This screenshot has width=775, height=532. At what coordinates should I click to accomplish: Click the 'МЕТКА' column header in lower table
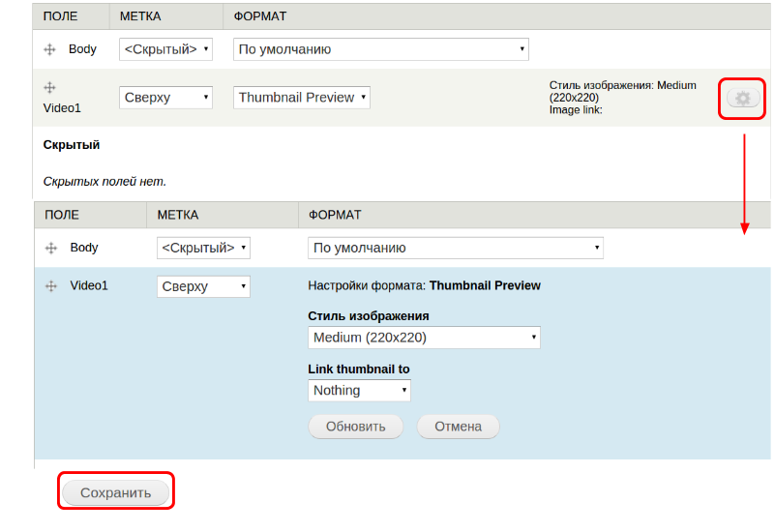pyautogui.click(x=177, y=215)
